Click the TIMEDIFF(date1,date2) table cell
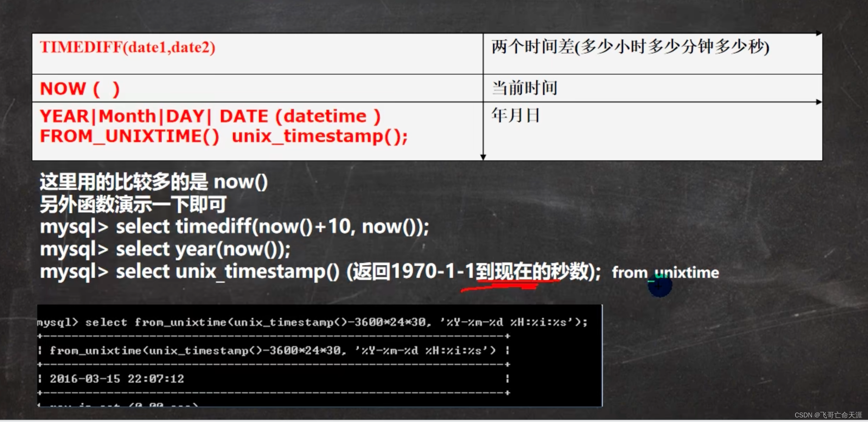 127,47
